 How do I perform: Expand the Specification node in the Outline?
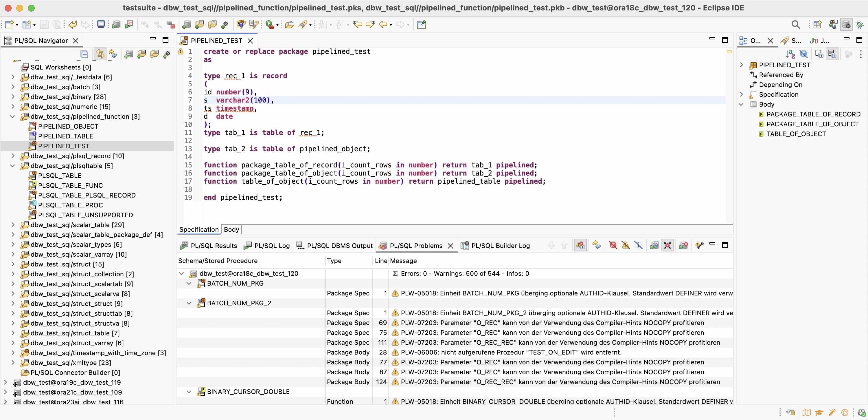click(742, 94)
